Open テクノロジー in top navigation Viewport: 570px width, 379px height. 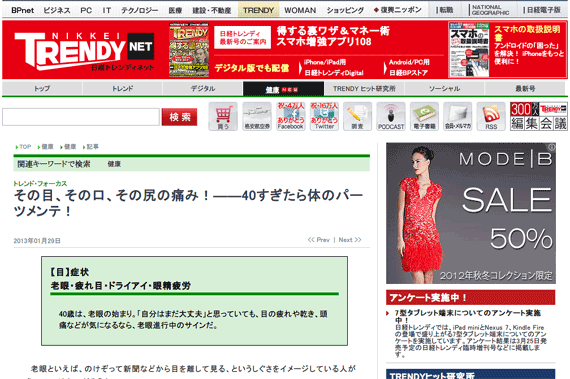point(140,10)
